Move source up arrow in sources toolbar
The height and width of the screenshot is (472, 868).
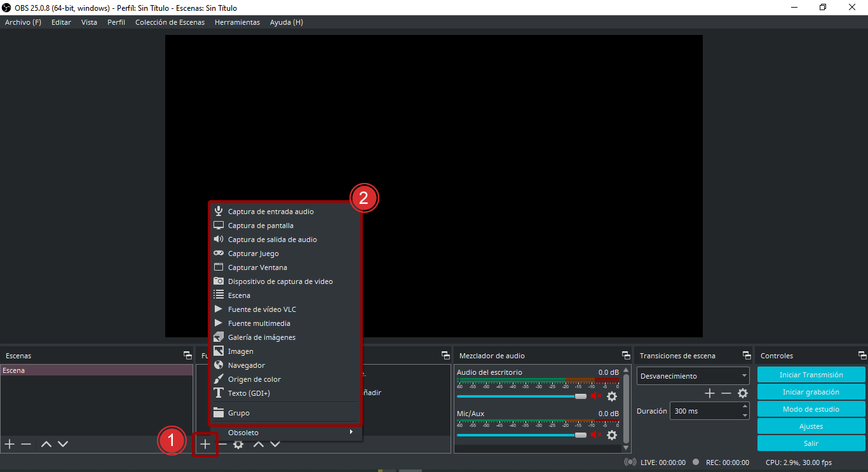pos(258,444)
